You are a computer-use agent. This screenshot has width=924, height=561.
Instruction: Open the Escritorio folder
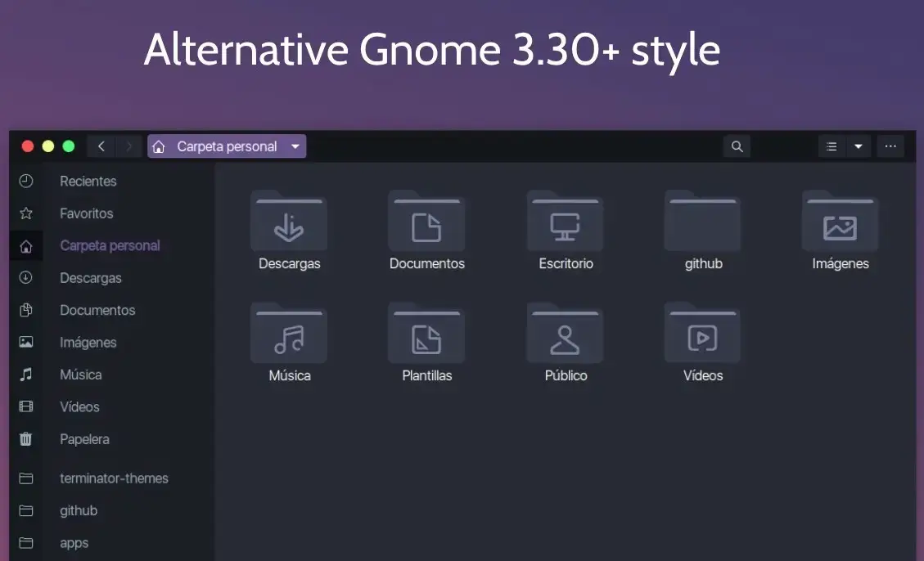[566, 228]
